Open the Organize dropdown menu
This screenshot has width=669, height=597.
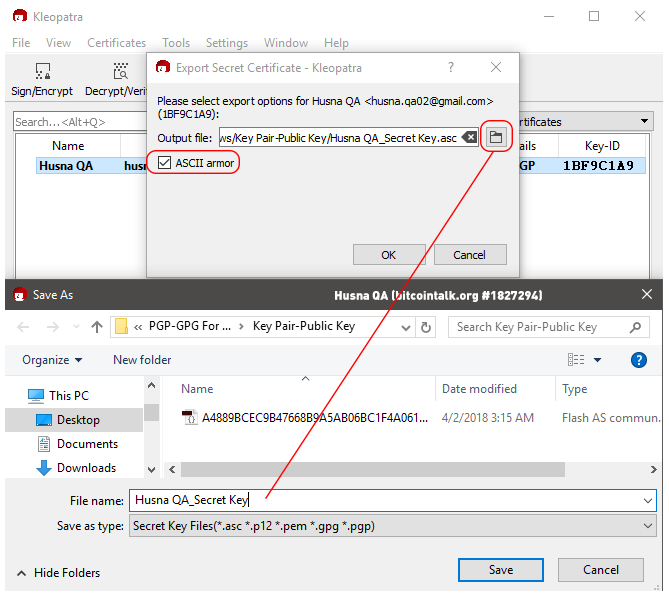(x=52, y=360)
